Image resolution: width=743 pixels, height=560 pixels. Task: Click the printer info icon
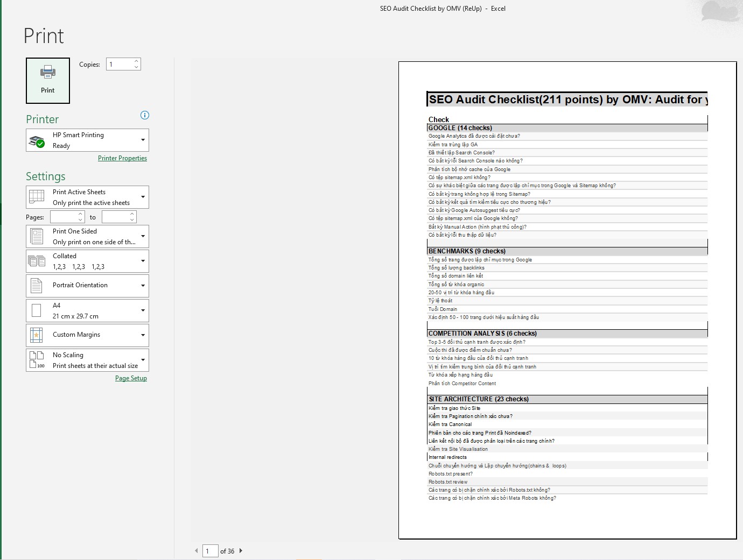pyautogui.click(x=144, y=115)
